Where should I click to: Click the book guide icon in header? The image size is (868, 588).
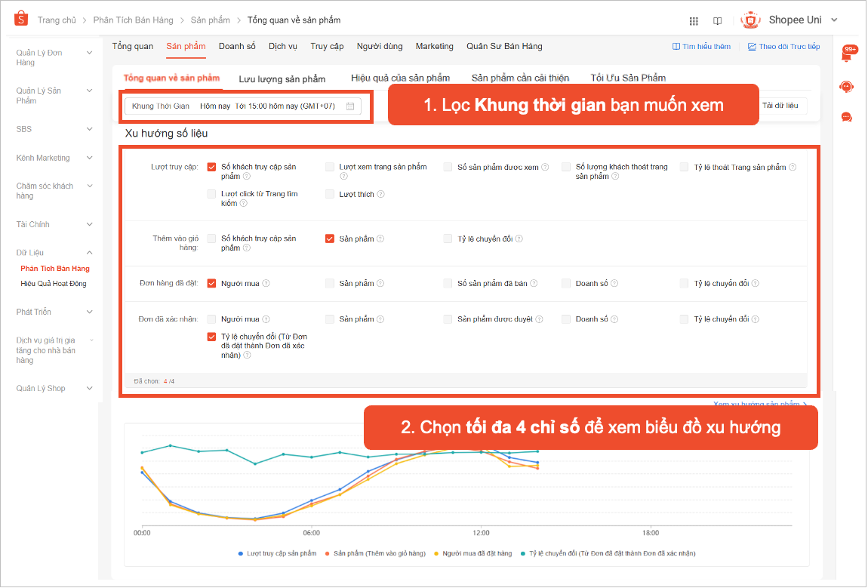coord(717,20)
